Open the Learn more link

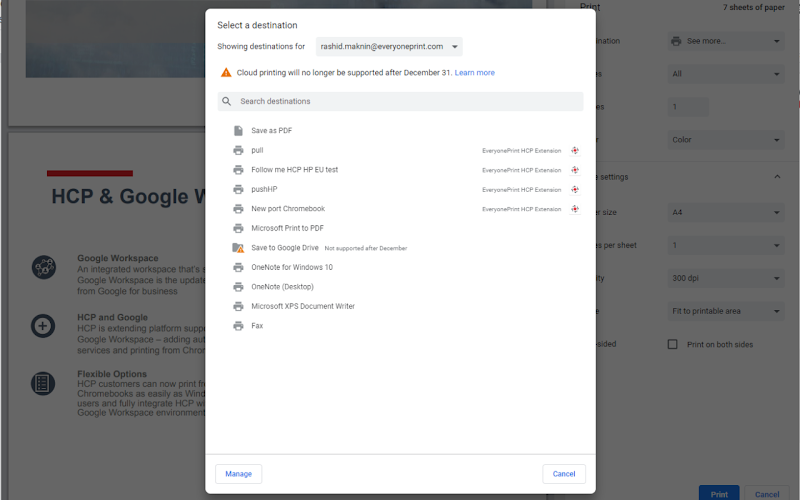pyautogui.click(x=474, y=72)
